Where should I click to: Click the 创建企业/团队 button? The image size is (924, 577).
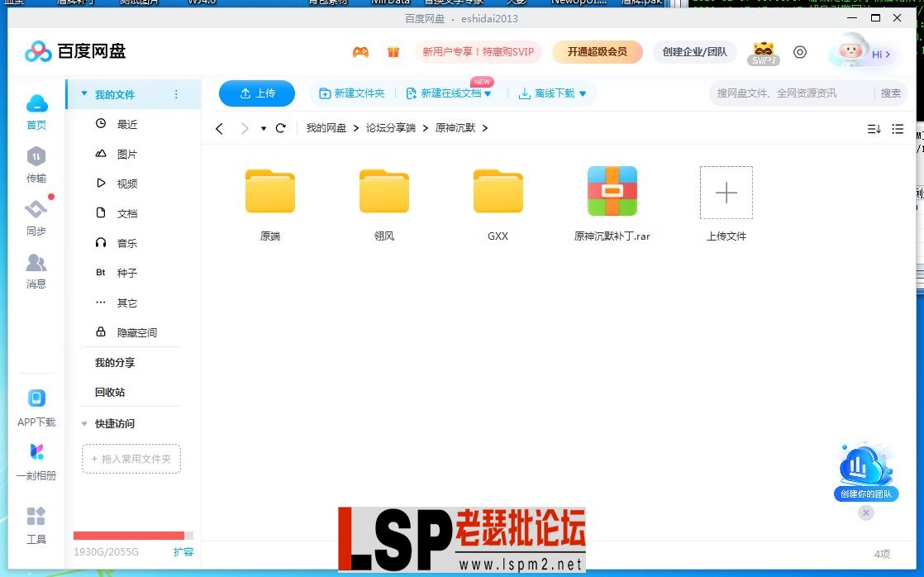(x=695, y=52)
